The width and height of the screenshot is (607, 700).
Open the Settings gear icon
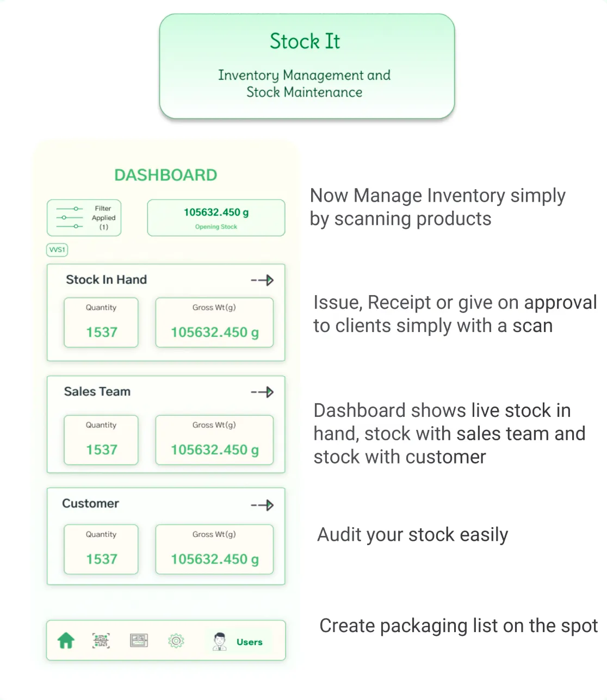(176, 640)
